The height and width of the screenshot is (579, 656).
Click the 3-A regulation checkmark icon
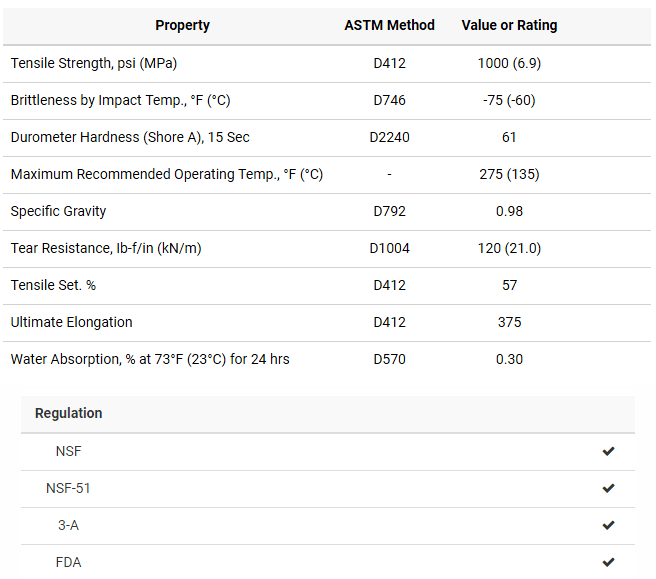608,526
